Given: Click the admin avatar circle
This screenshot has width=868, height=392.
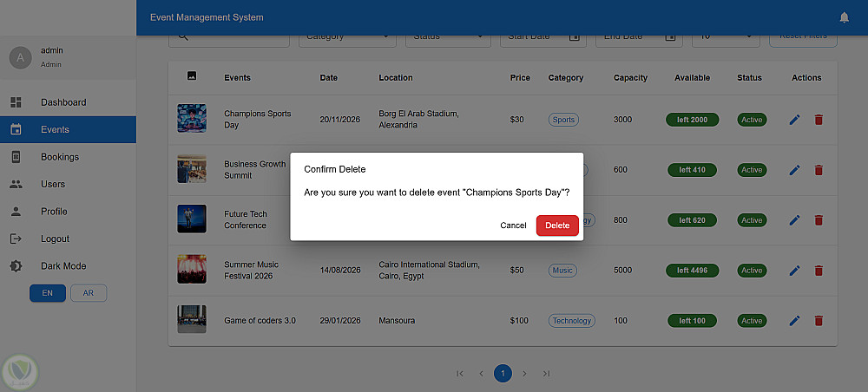Looking at the screenshot, I should coord(19,57).
